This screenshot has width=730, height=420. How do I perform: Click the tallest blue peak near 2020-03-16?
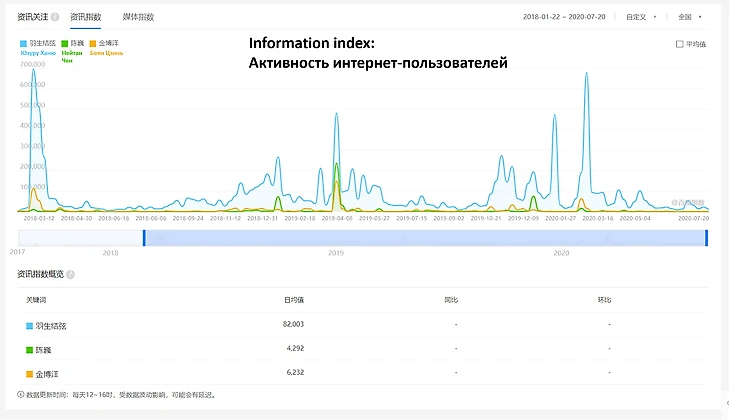[x=587, y=73]
